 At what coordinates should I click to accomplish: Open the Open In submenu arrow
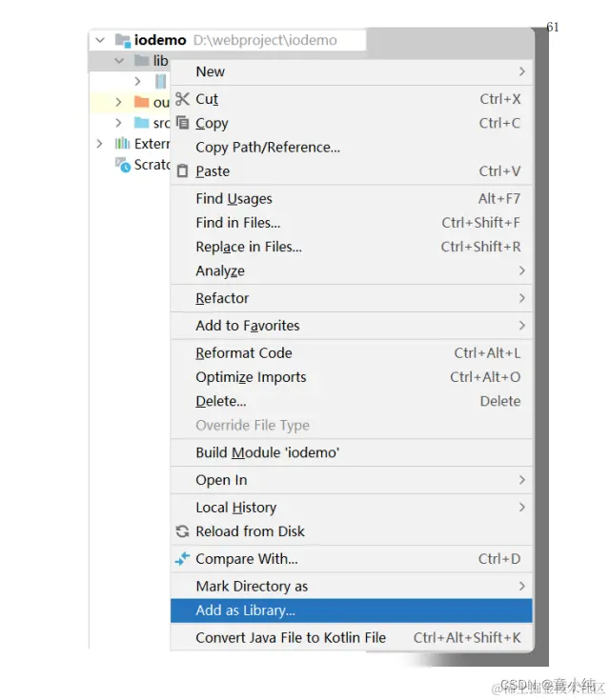pos(522,480)
